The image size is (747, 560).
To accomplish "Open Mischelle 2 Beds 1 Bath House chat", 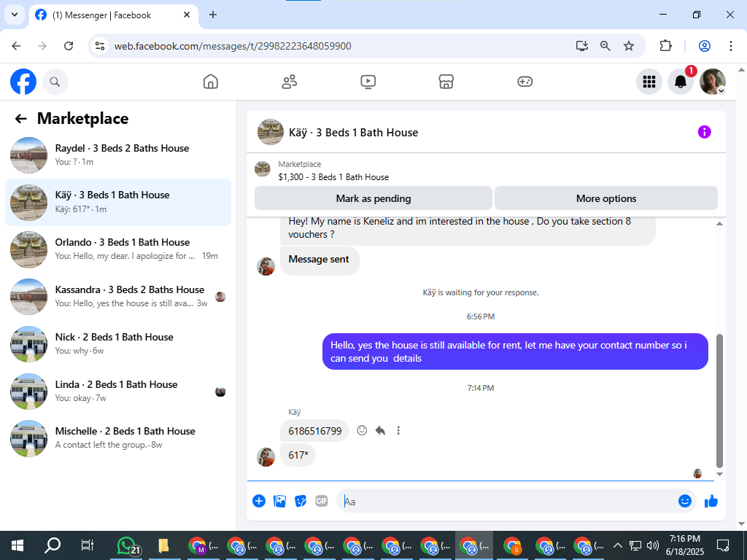I will pyautogui.click(x=118, y=438).
